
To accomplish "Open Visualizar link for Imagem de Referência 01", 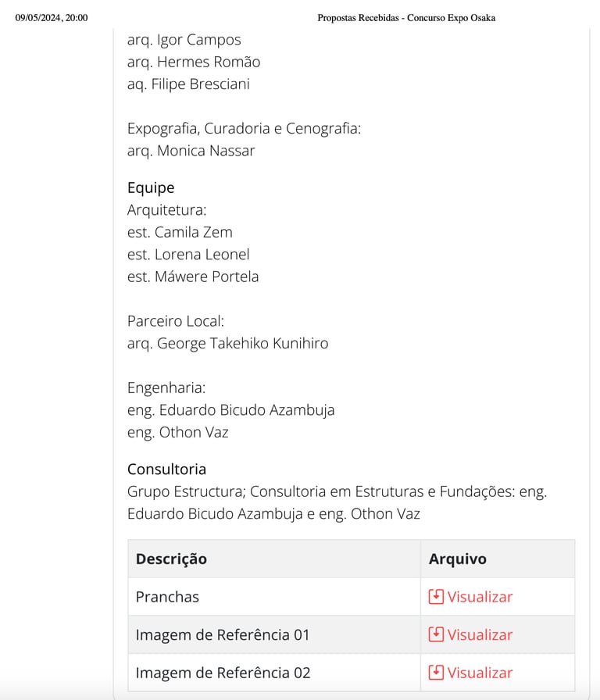I will click(x=480, y=635).
